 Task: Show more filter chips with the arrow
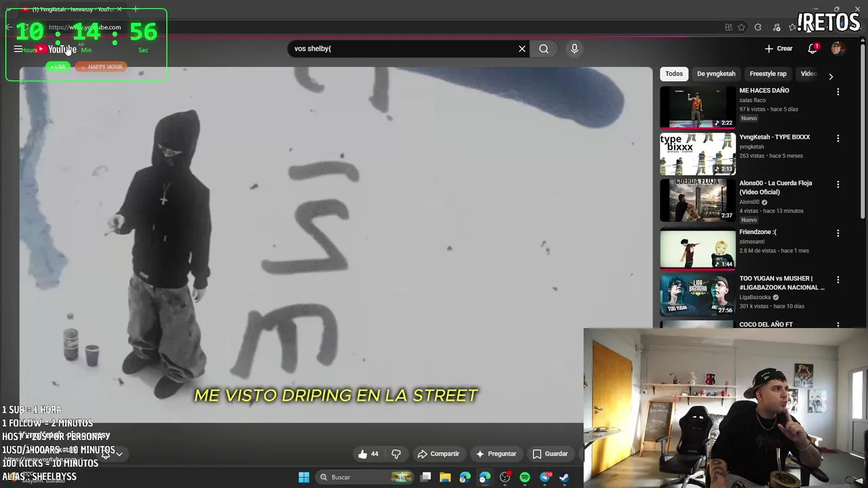pos(831,77)
